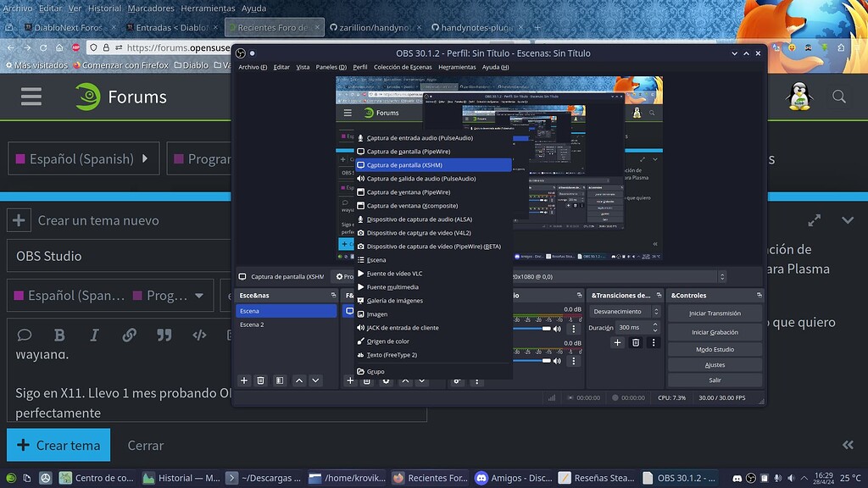Insert preformatted code with the code icon
Screen dimensions: 868x488
(x=198, y=335)
